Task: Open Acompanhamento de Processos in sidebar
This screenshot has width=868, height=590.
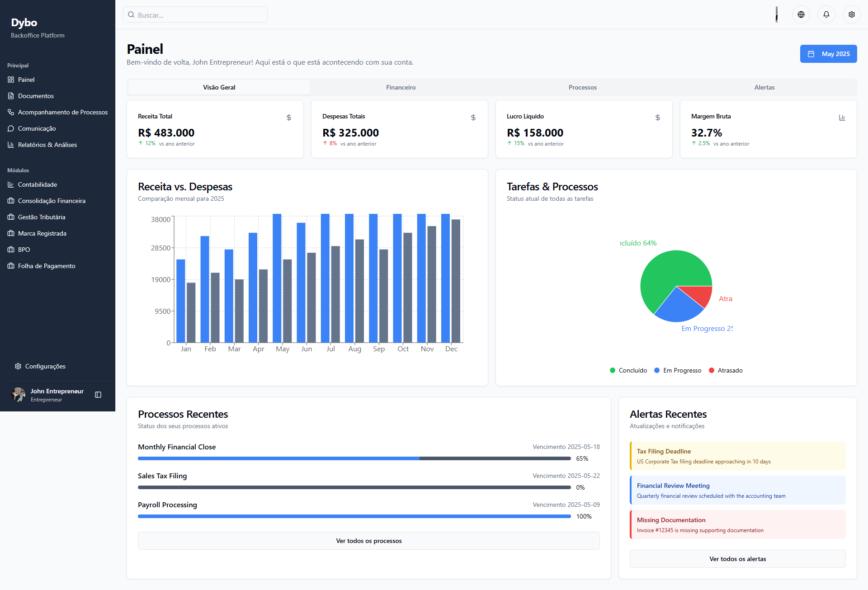Action: 57,112
